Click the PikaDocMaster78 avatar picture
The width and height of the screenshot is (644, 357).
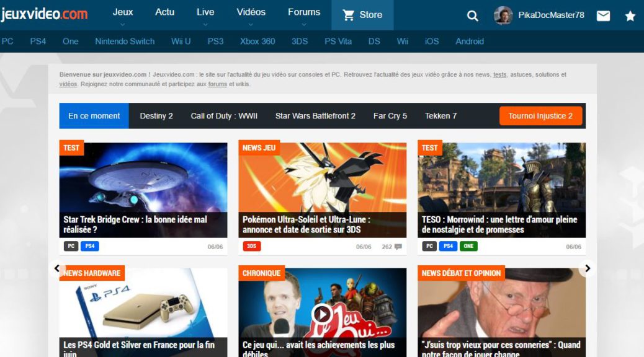[x=503, y=15]
